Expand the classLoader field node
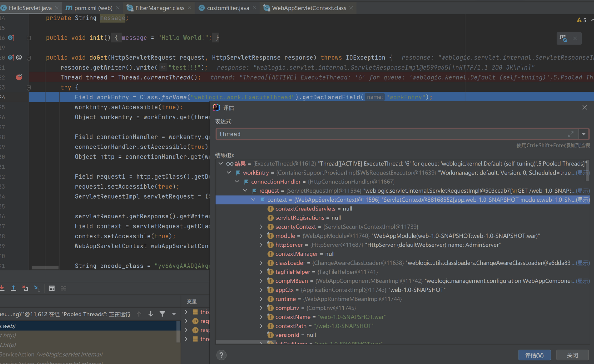Image resolution: width=594 pixels, height=364 pixels. click(x=261, y=263)
